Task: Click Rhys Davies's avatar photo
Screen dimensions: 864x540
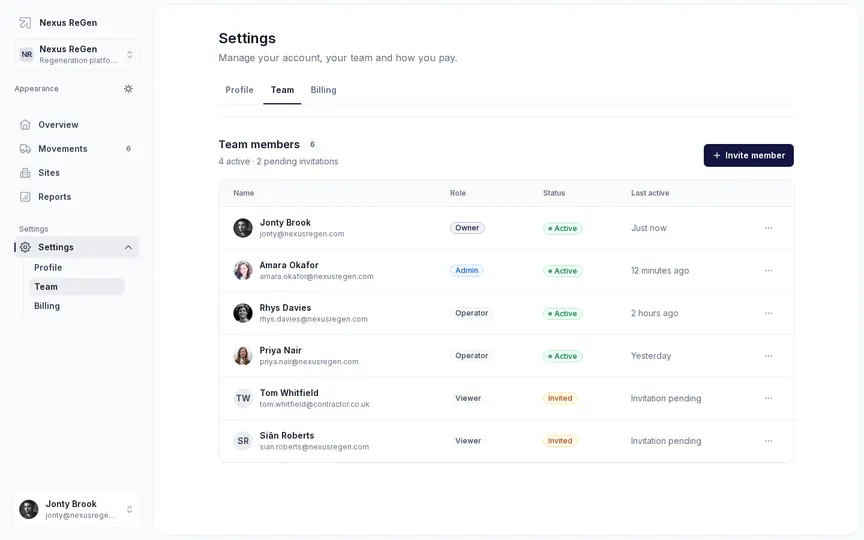Action: (x=243, y=313)
